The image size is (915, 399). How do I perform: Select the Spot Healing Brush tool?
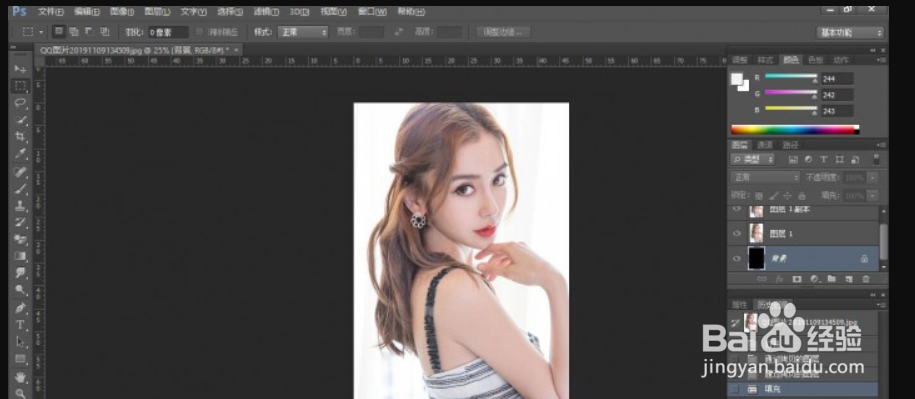[20, 172]
